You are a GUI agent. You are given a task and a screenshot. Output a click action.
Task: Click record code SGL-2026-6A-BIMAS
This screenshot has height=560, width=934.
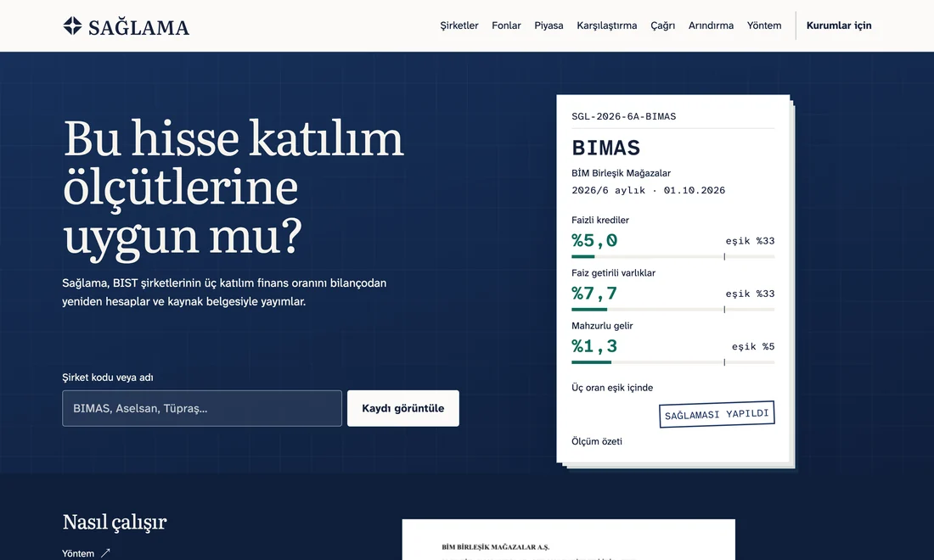(x=624, y=116)
